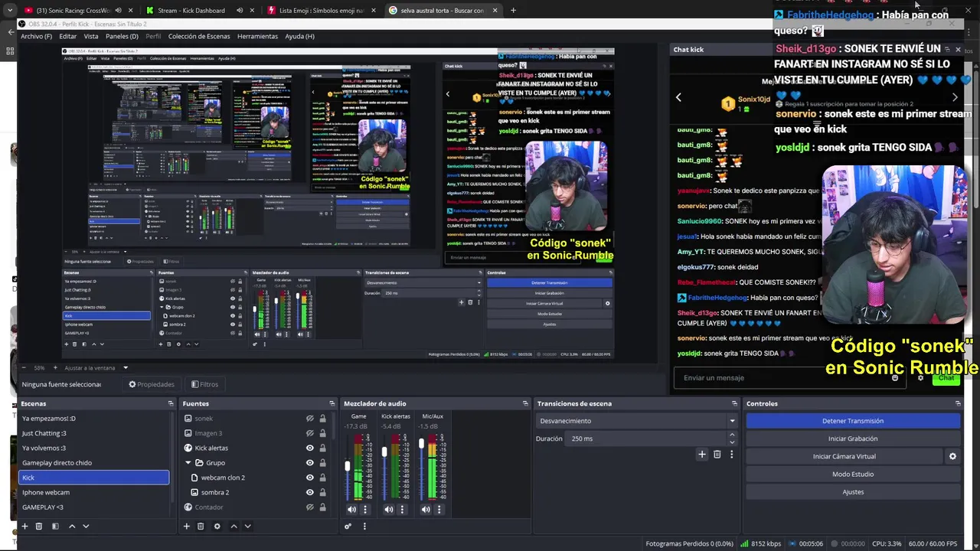The height and width of the screenshot is (551, 980).
Task: Open audio mixer menu three dots at bottom
Action: point(364,526)
